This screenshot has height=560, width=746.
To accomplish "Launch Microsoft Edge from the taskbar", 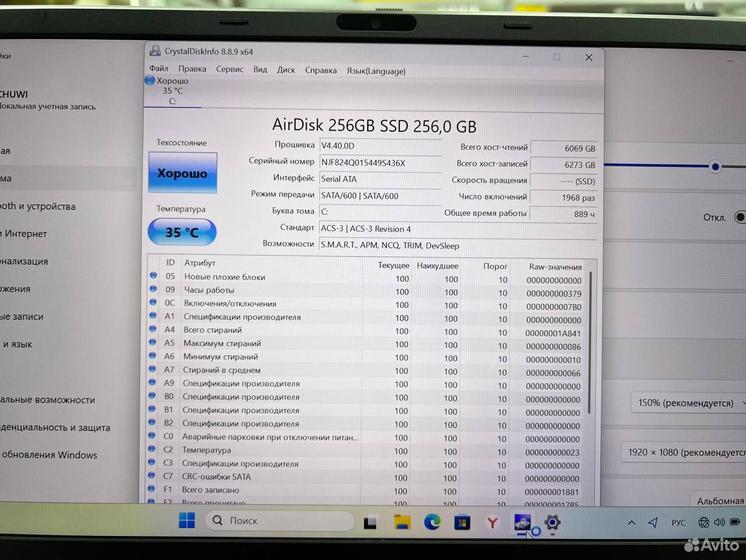I will 432,522.
